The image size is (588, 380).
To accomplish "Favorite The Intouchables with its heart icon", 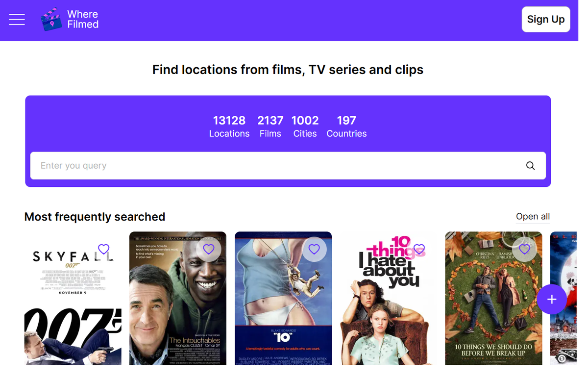I will [209, 249].
